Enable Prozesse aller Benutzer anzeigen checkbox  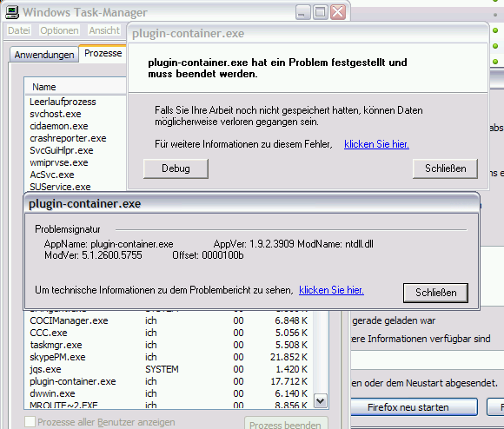(x=30, y=421)
